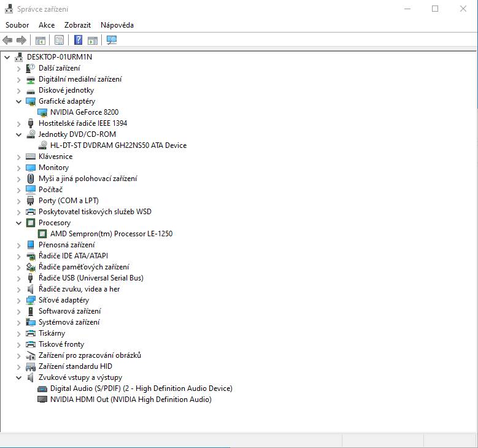Open the Zobrazit menu
The height and width of the screenshot is (448, 478).
77,25
